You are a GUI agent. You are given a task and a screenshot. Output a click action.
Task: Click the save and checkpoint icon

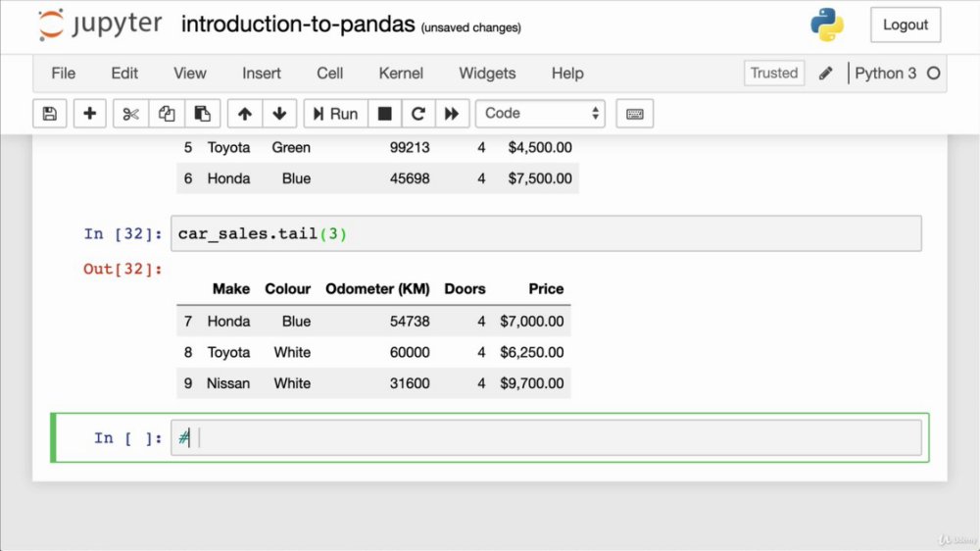[49, 113]
